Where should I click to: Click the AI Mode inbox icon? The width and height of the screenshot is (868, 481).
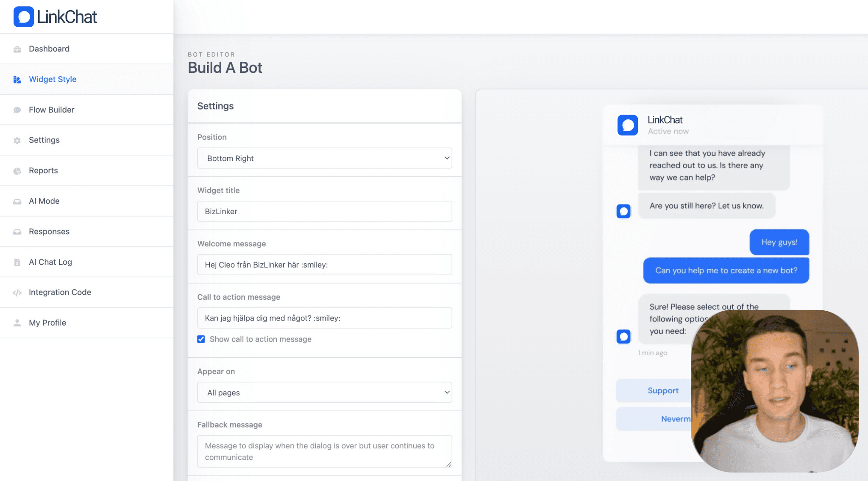(x=17, y=201)
